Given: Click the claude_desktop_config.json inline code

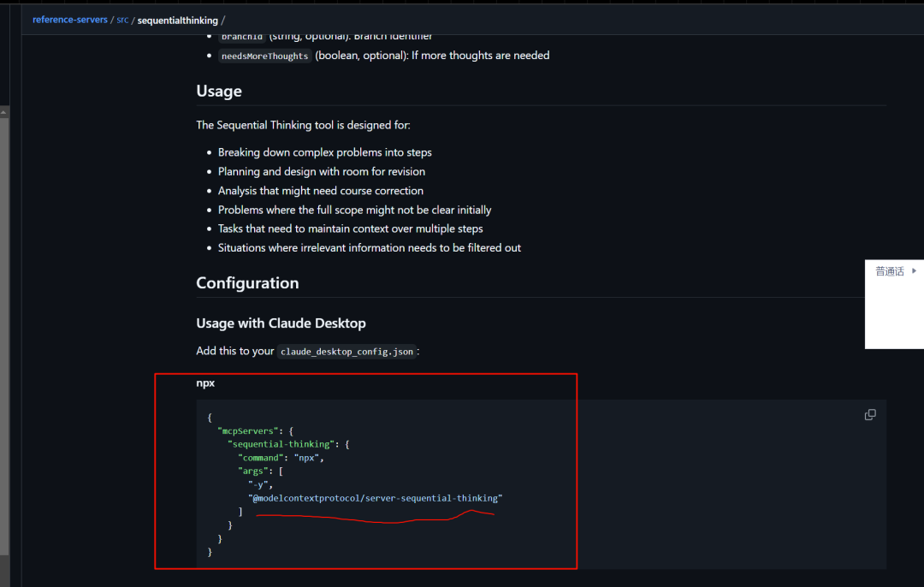Looking at the screenshot, I should [346, 352].
